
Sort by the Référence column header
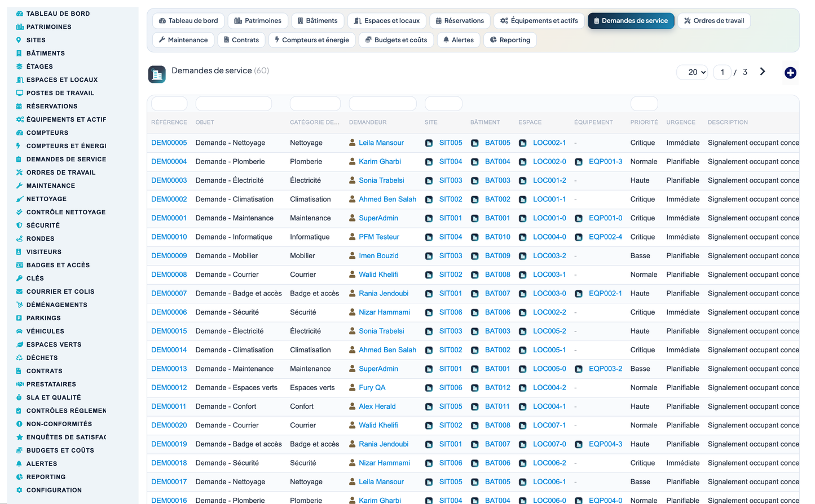click(169, 122)
